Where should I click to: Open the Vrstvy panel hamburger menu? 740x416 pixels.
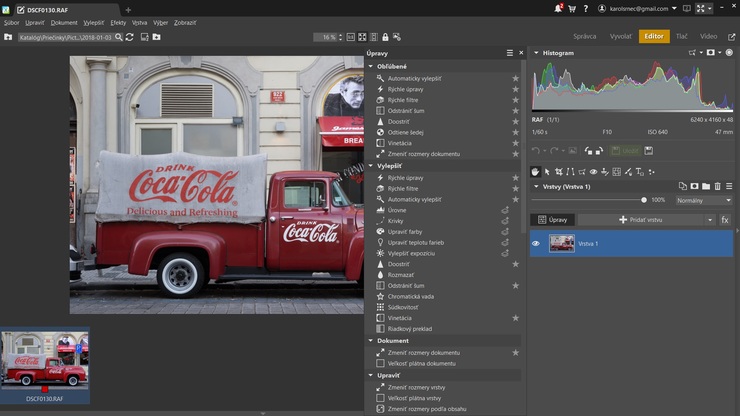tap(729, 187)
